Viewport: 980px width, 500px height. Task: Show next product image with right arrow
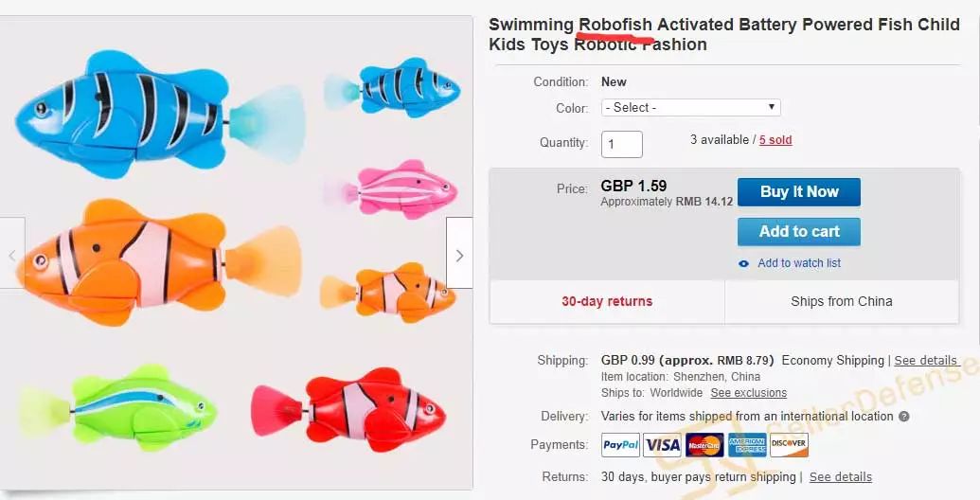point(459,254)
